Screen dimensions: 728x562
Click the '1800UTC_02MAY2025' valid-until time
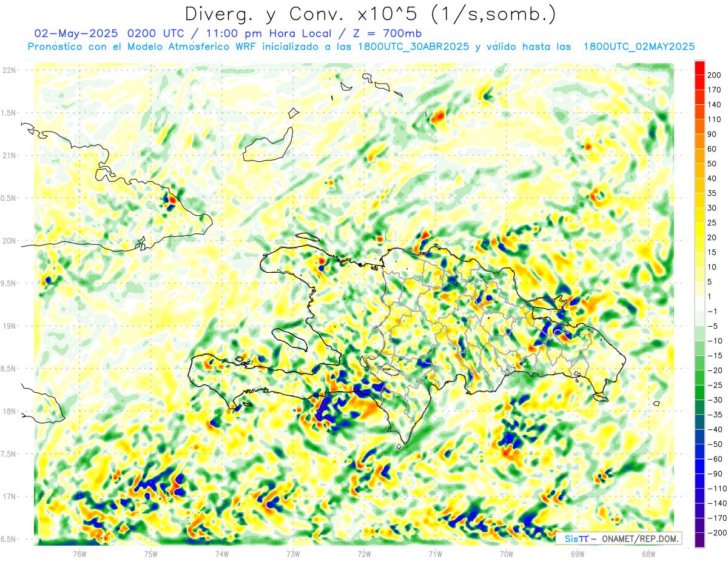tap(639, 47)
